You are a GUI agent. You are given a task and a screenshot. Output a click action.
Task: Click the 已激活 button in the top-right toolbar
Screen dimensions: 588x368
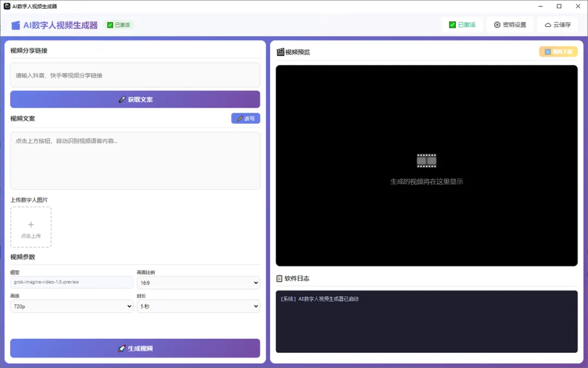point(462,24)
